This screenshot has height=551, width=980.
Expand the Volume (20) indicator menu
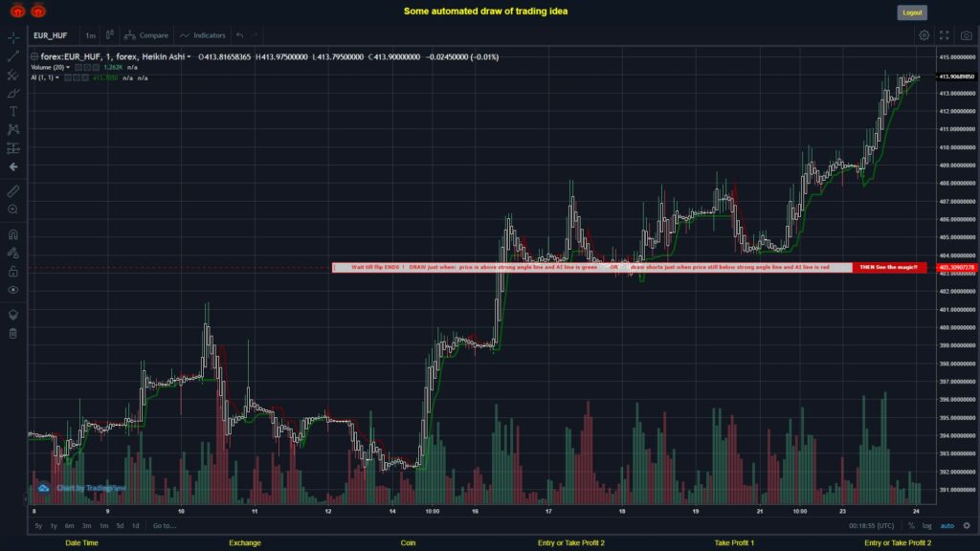(68, 68)
